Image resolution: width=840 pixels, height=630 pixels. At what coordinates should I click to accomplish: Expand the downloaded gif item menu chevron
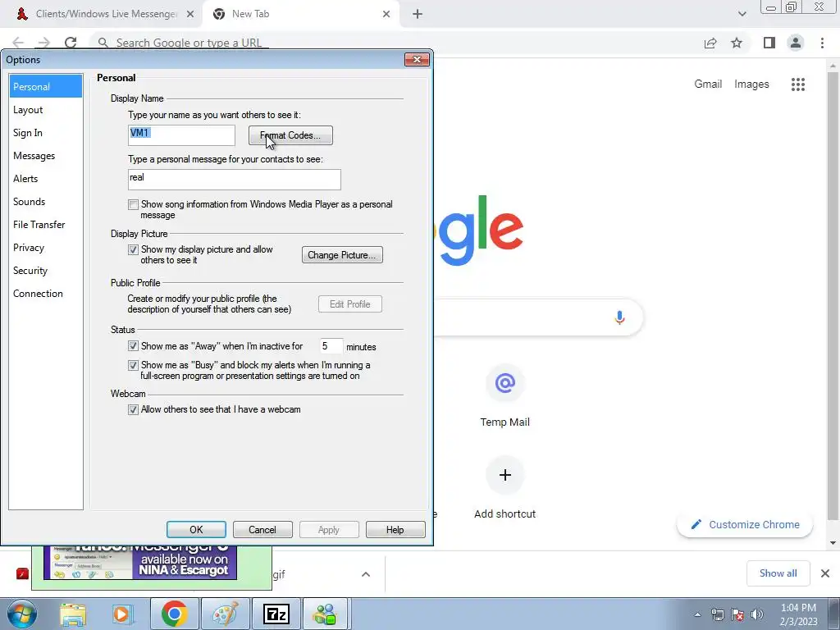[x=366, y=574]
